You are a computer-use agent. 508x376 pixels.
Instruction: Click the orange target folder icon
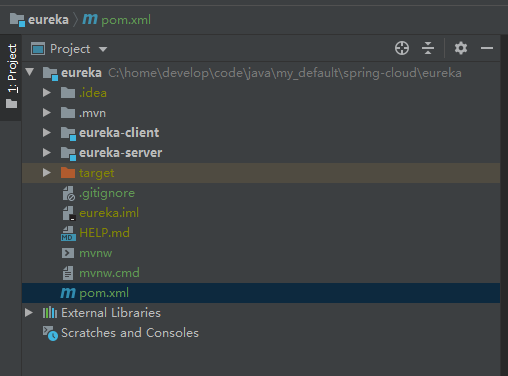pos(68,173)
